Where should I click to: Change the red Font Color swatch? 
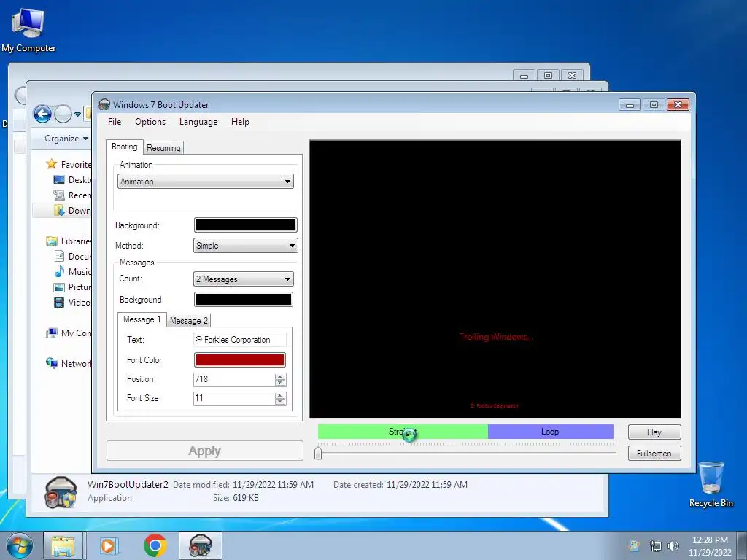(239, 360)
